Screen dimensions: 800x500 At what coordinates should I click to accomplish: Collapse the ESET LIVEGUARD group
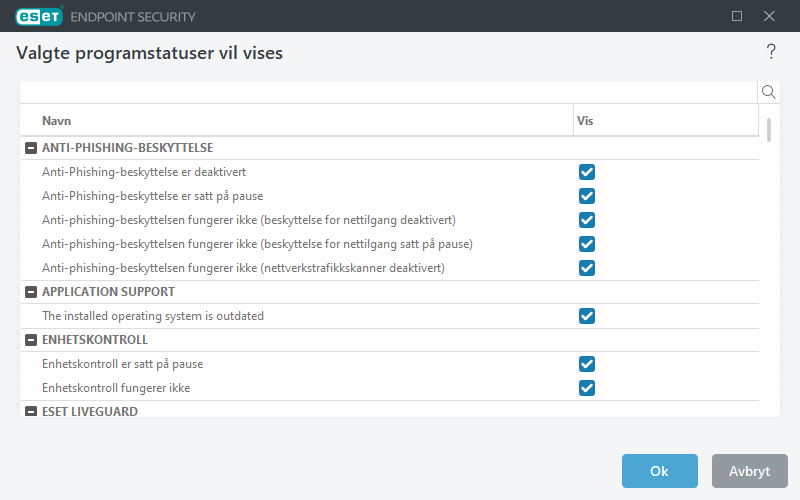click(x=31, y=411)
